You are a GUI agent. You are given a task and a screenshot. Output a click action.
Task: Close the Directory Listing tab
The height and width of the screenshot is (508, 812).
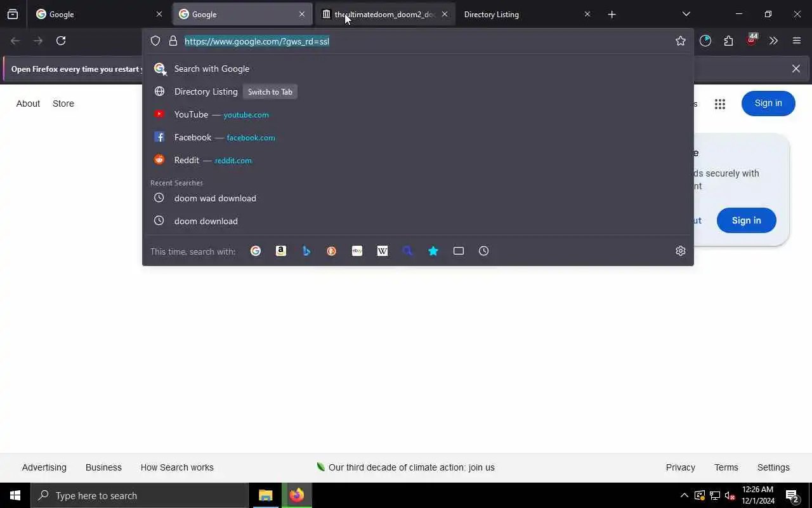click(x=587, y=14)
